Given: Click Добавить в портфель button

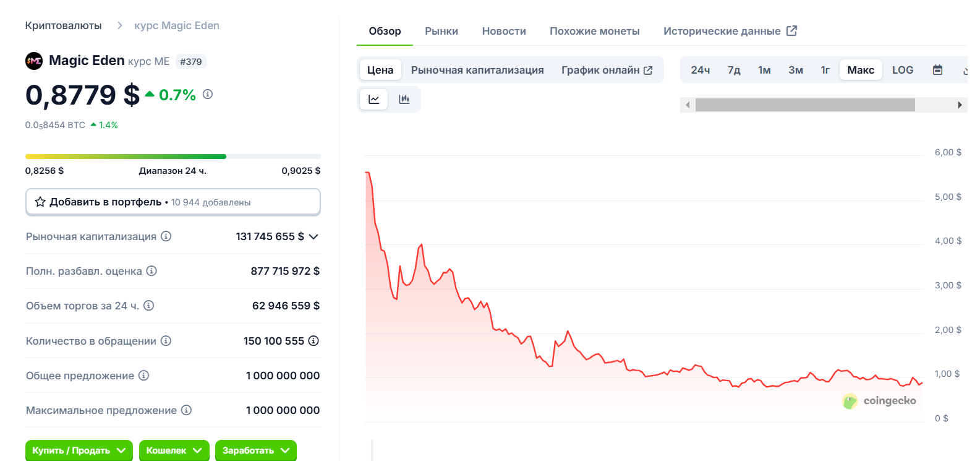Looking at the screenshot, I should (x=173, y=202).
